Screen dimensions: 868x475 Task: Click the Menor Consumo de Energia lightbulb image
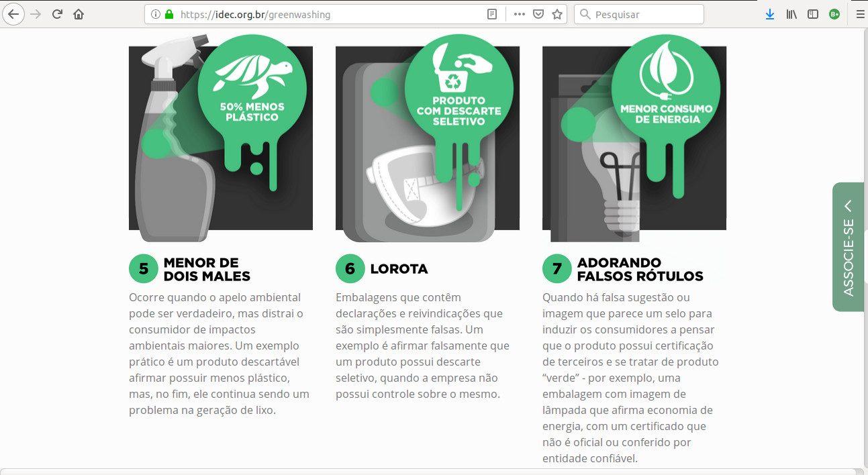[x=634, y=138]
